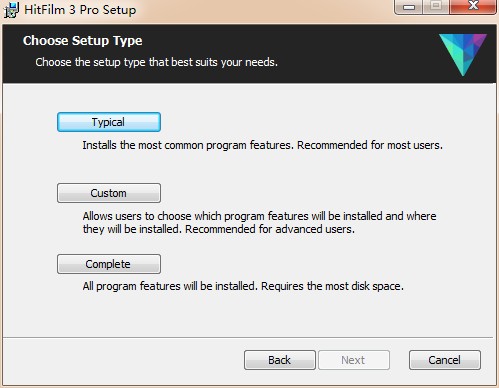Pick the Complete installation button

tap(109, 264)
